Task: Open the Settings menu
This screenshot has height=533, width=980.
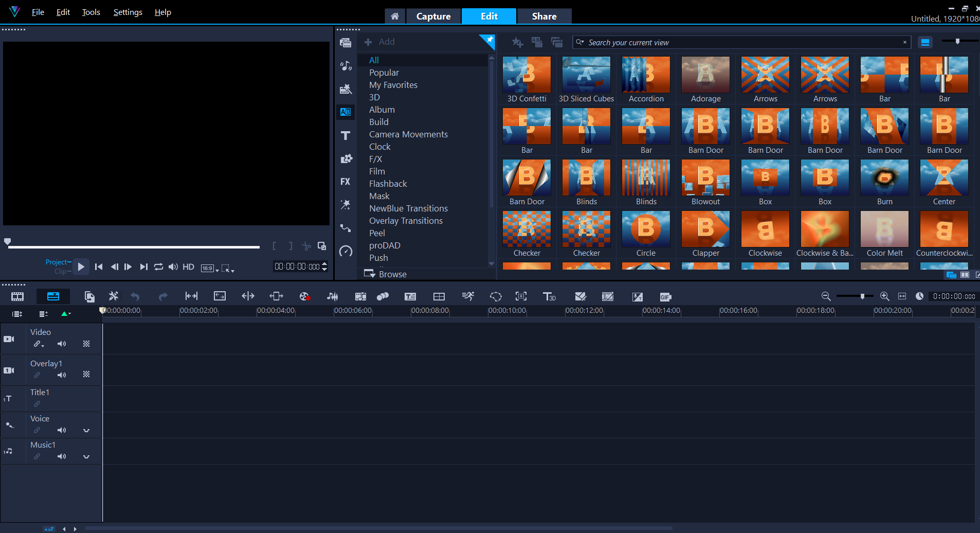Action: 128,12
